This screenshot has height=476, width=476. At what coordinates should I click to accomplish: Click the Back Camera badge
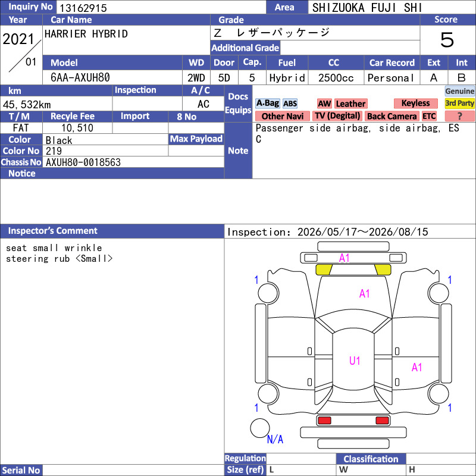392,116
